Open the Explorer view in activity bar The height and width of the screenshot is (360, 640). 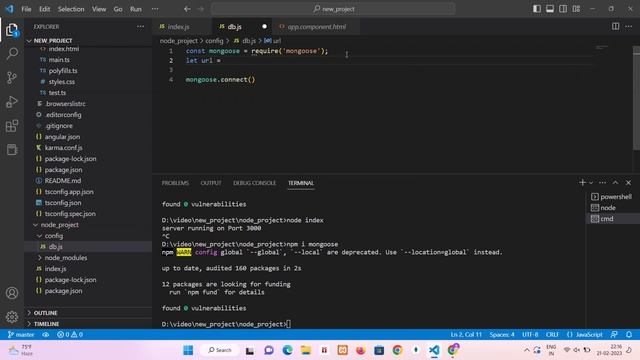point(12,29)
